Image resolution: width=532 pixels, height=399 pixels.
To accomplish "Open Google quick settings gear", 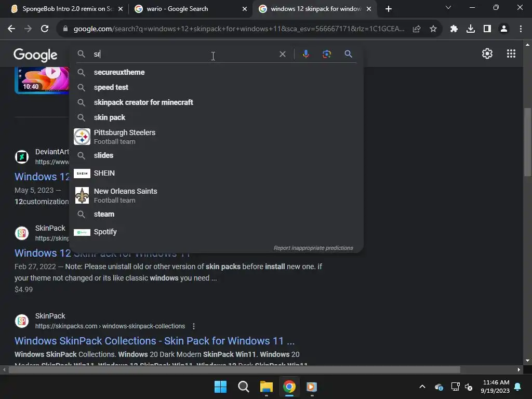I will 487,54.
